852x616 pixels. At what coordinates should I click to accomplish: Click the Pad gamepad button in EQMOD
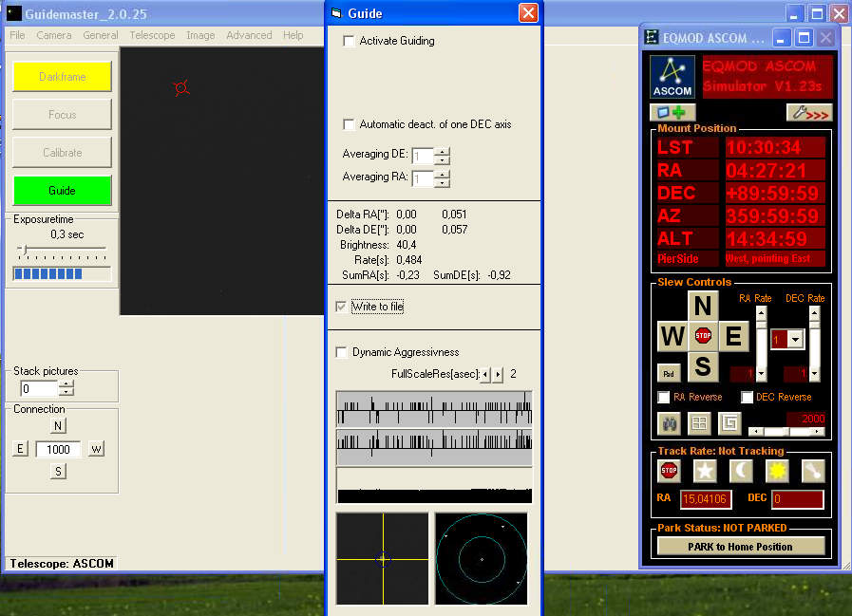click(669, 373)
